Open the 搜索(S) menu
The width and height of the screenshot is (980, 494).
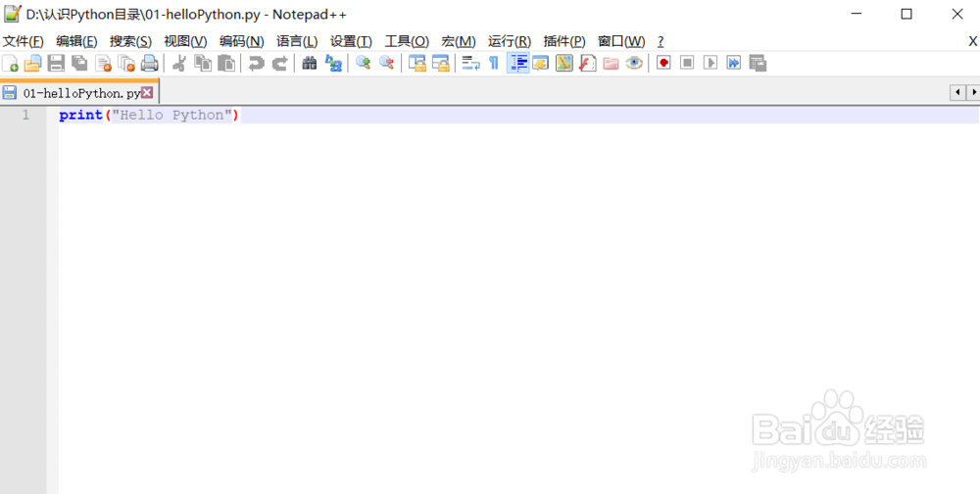pos(130,41)
